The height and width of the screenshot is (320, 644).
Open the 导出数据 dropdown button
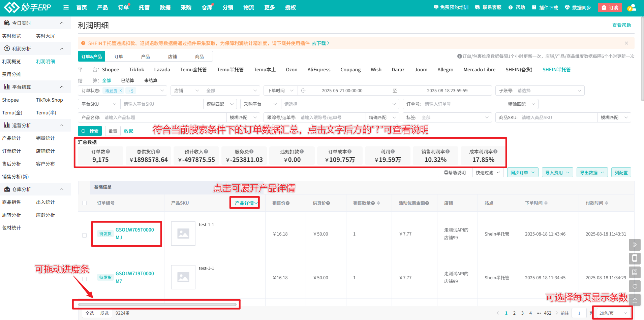[x=592, y=173]
